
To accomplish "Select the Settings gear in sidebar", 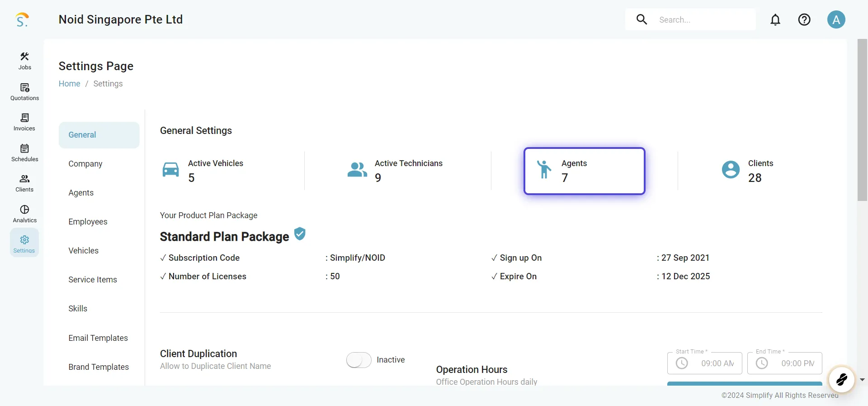I will [24, 243].
